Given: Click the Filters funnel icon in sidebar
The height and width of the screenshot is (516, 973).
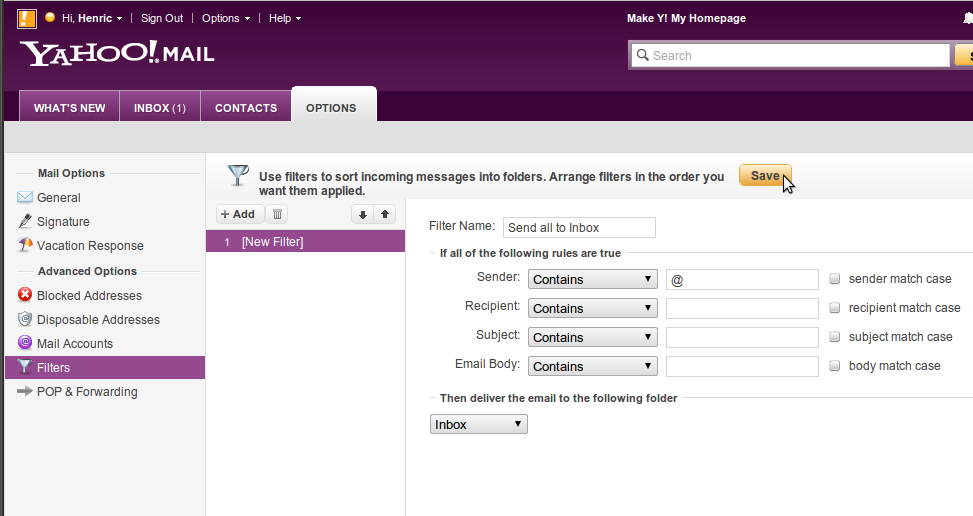Looking at the screenshot, I should point(25,367).
